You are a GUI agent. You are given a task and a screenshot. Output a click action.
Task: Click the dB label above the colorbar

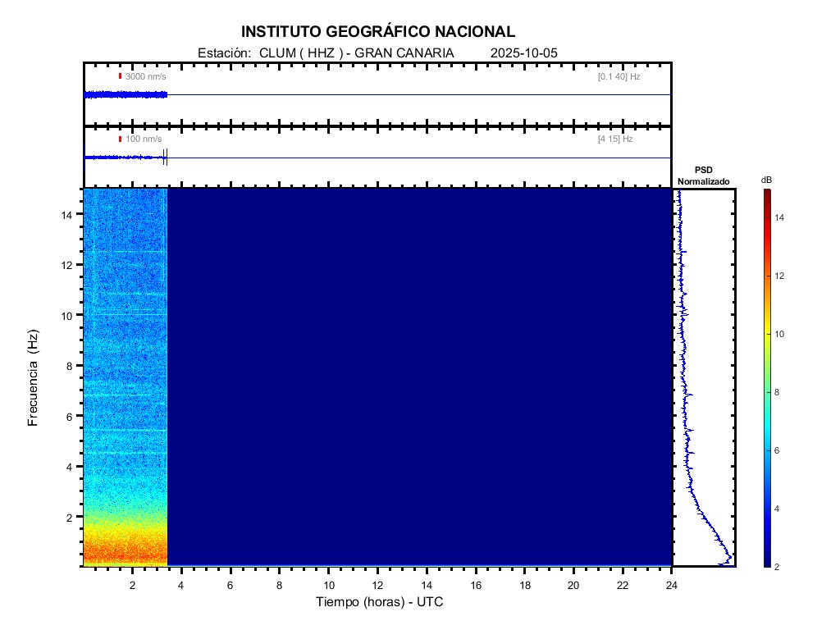[766, 180]
